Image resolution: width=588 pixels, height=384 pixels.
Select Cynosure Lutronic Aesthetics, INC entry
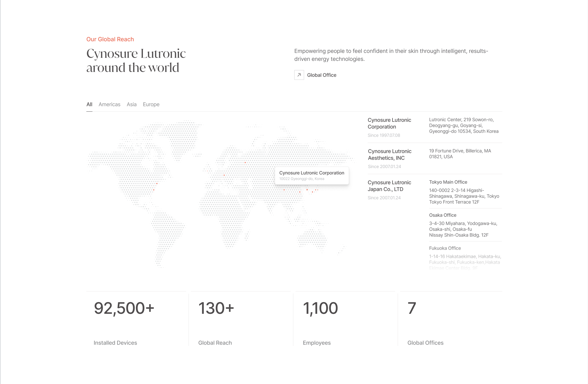point(390,155)
